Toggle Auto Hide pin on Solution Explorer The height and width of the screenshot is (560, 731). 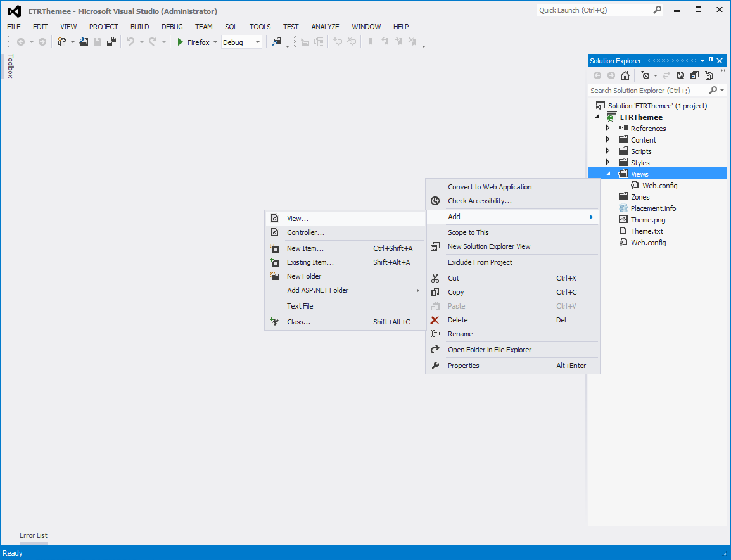[x=711, y=61]
